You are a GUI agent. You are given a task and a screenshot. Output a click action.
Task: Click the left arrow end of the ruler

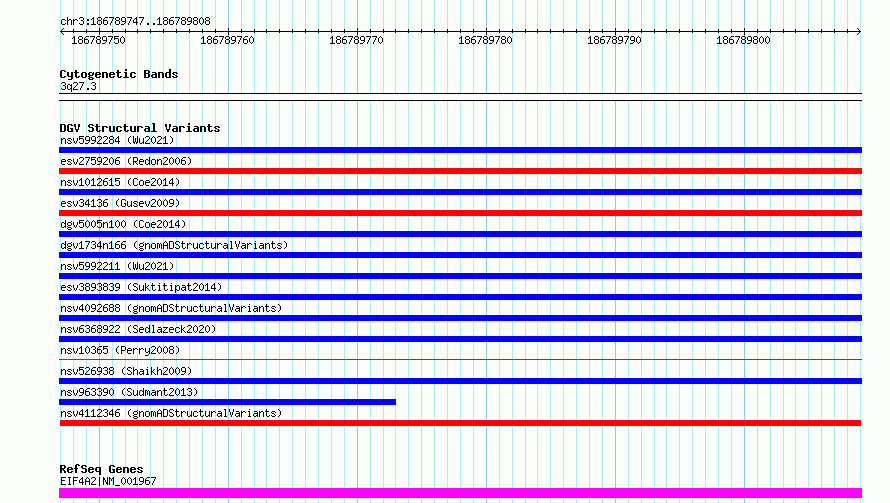pos(62,32)
